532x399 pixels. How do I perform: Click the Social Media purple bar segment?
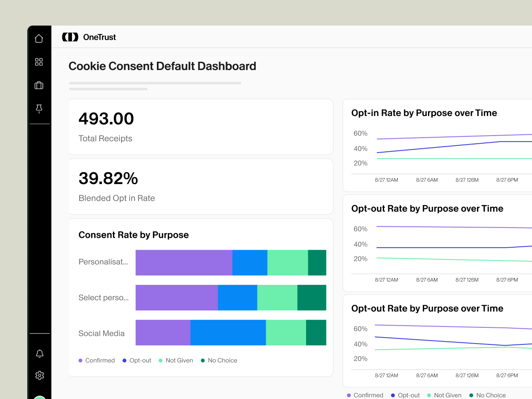pyautogui.click(x=162, y=332)
